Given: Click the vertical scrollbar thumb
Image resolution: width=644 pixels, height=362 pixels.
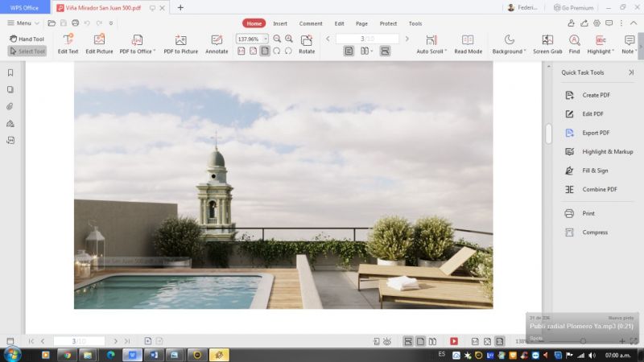Looking at the screenshot, I should coord(548,134).
